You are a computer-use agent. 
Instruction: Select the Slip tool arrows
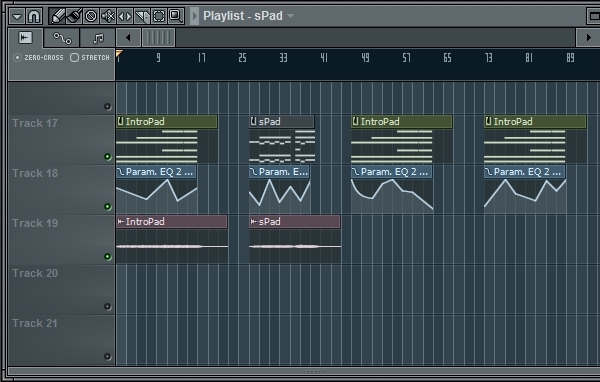click(125, 16)
